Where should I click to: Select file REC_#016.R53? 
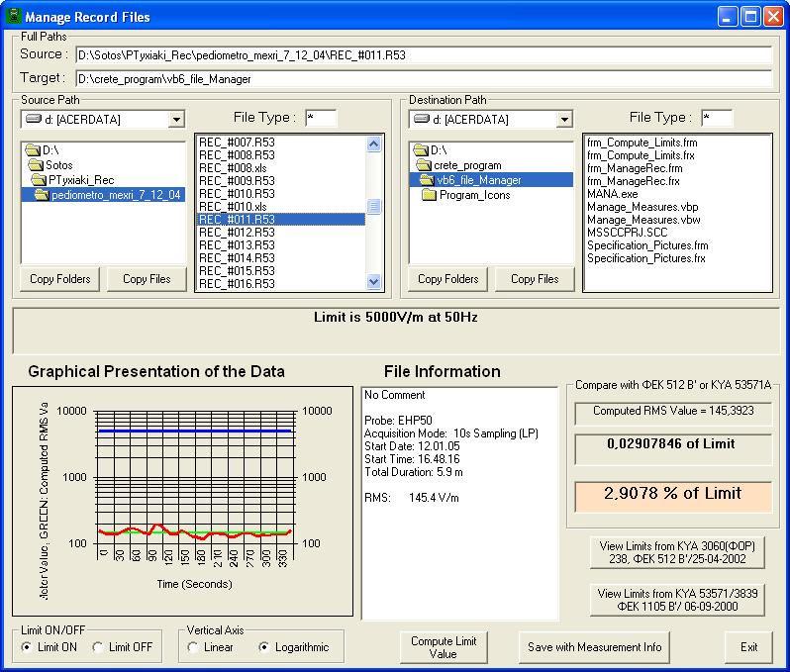237,284
